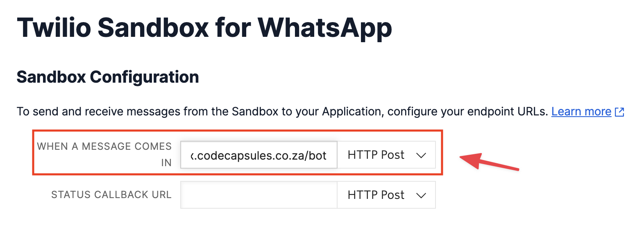
Task: Open the external link icon beside Learn more
Action: click(x=619, y=112)
